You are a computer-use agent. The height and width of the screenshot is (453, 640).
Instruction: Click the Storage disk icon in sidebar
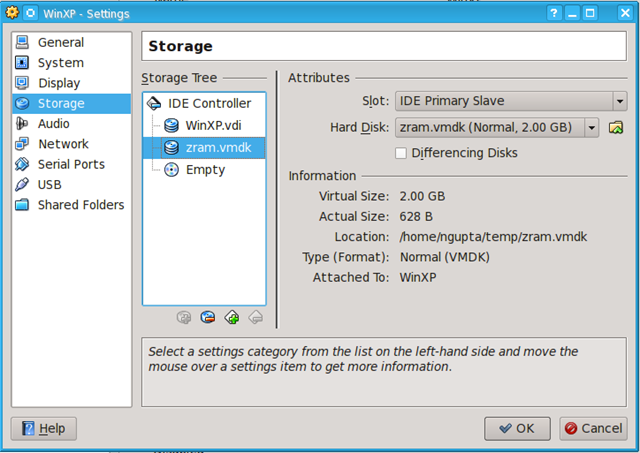click(22, 103)
